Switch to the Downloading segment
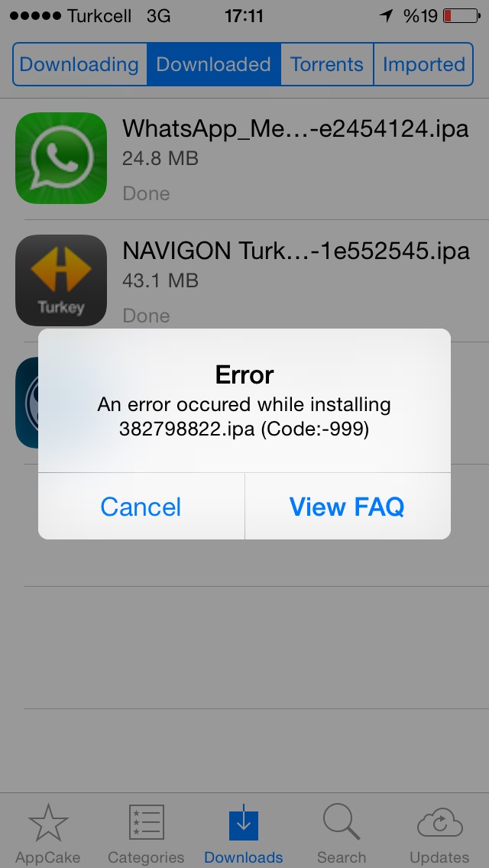 tap(79, 64)
